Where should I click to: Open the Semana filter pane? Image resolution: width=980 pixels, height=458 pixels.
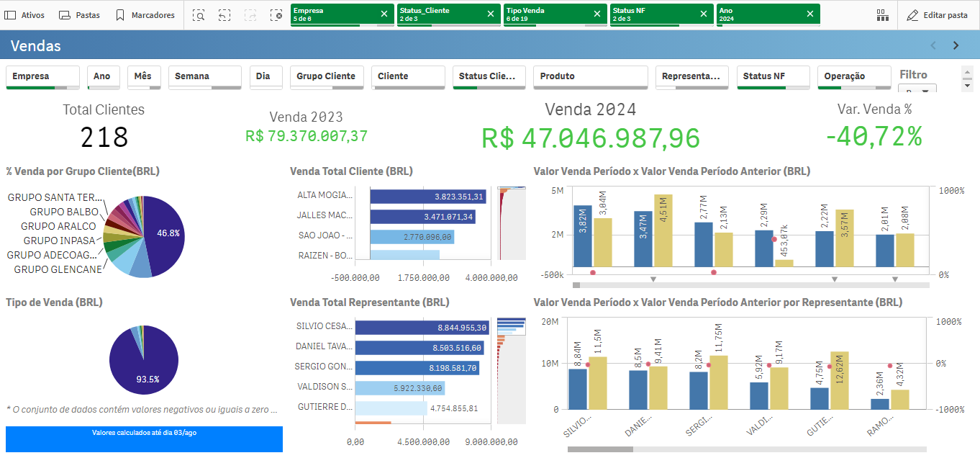(205, 76)
